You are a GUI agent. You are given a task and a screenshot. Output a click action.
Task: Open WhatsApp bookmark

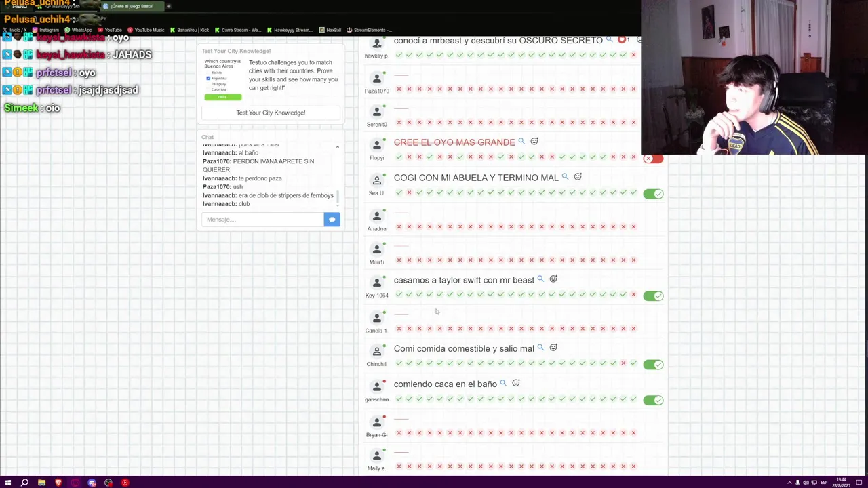(x=78, y=30)
